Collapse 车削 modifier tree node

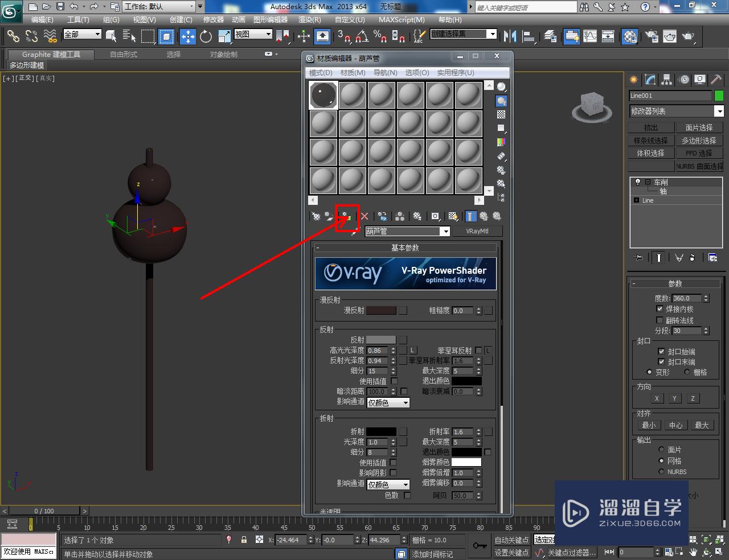648,182
